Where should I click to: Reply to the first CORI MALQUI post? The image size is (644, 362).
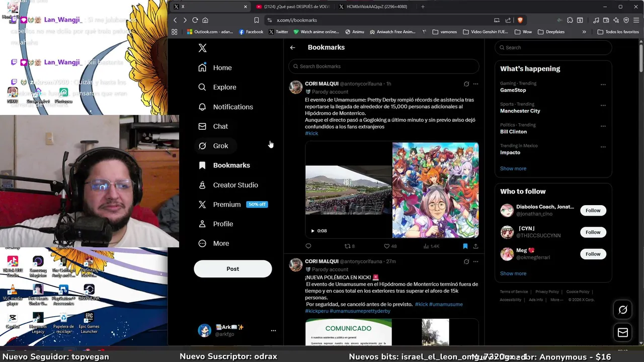point(308,246)
